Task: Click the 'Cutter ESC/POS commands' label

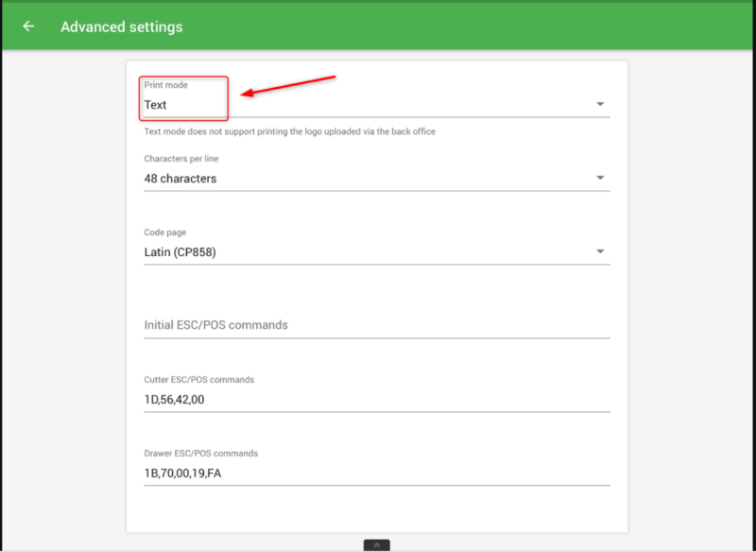Action: click(198, 380)
